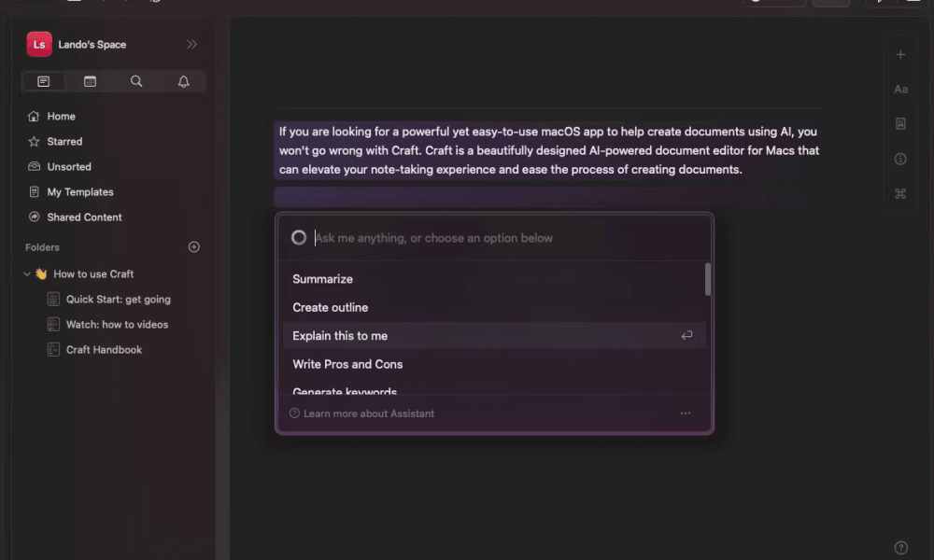Screen dimensions: 934x560
Task: Open search from the sidebar magnifier
Action: [136, 81]
